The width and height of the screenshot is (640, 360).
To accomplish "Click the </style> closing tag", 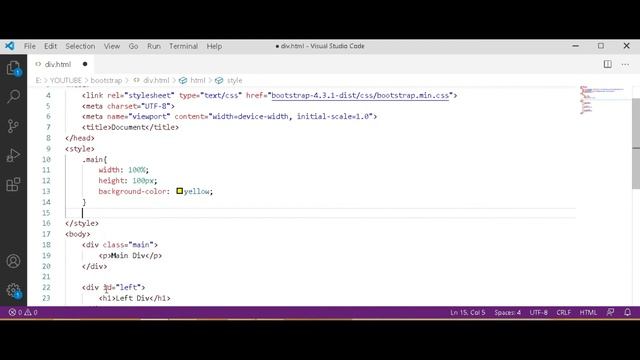I will (x=82, y=223).
